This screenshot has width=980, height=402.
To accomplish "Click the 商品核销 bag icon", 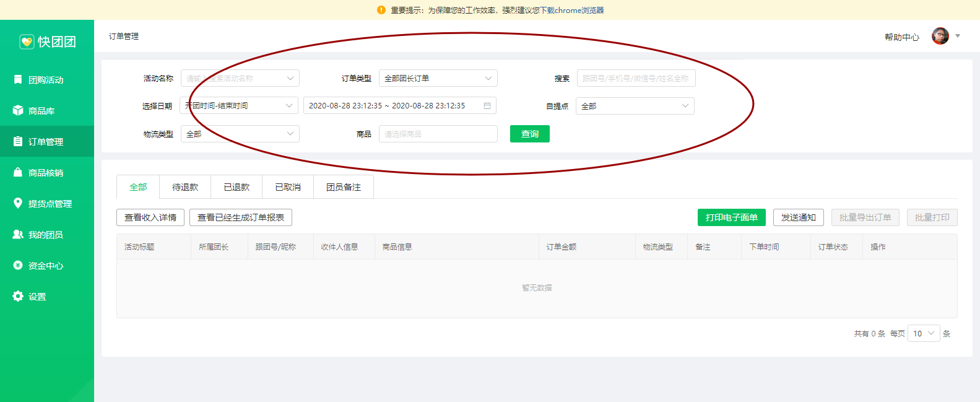I will click(18, 172).
